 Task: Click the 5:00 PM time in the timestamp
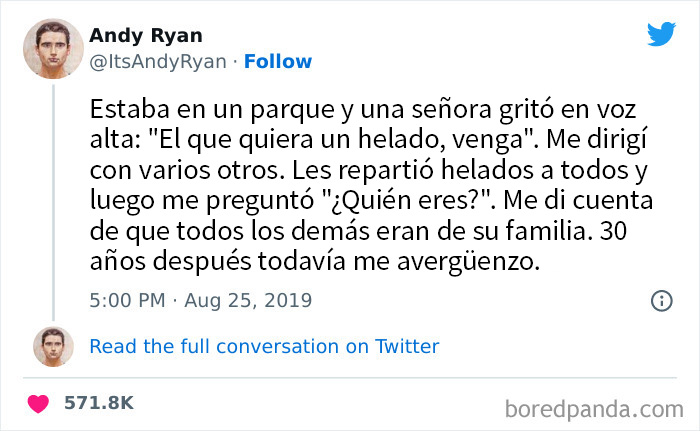point(126,300)
